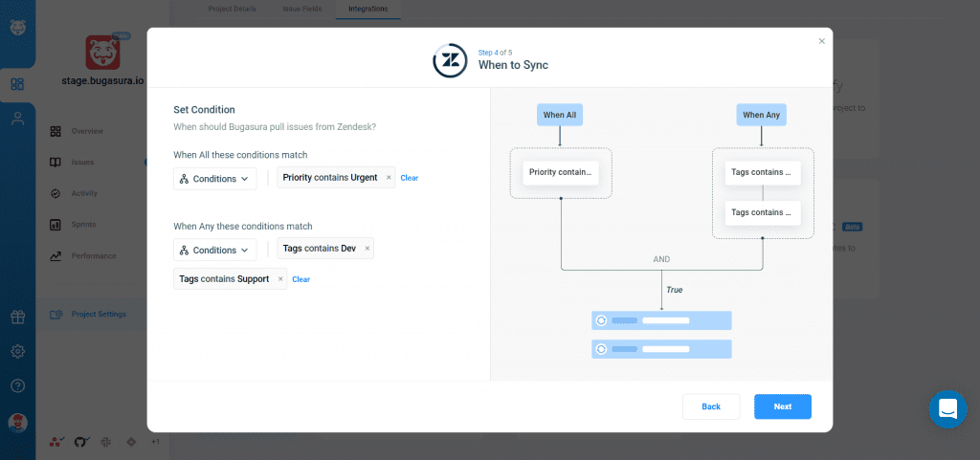The image size is (980, 460).
Task: Remove Priority contains Urgent condition
Action: [x=389, y=177]
